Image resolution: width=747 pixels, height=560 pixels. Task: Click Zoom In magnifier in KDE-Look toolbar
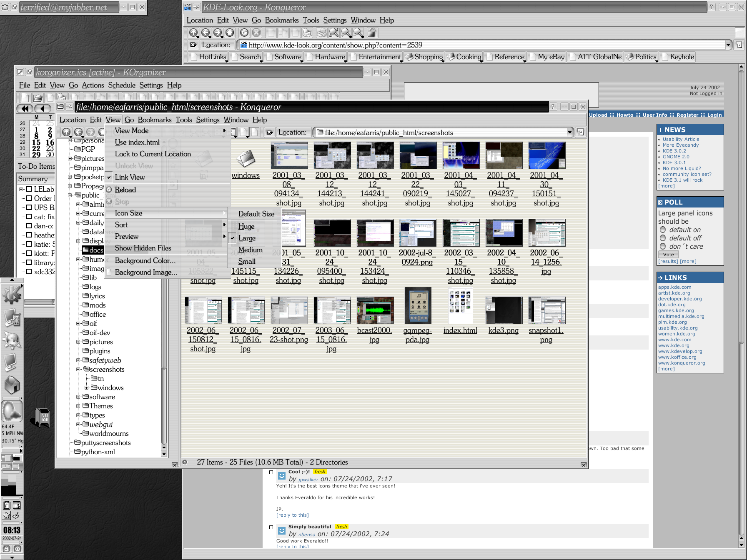tap(346, 32)
